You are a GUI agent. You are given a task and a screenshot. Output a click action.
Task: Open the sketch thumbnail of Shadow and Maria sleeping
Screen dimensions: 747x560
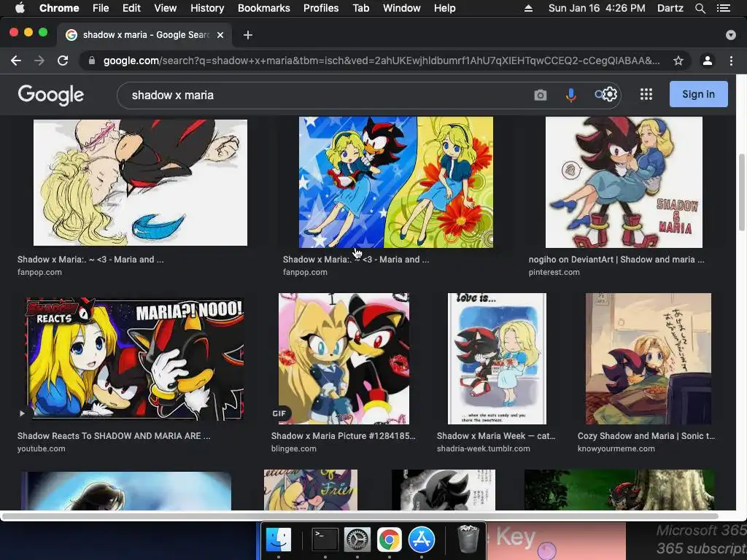click(x=140, y=182)
